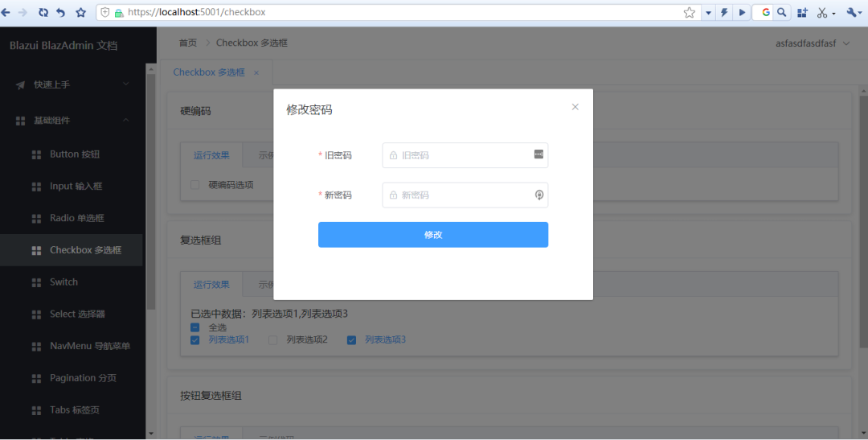
Task: Click the main page scroll-up arrow
Action: point(863,90)
